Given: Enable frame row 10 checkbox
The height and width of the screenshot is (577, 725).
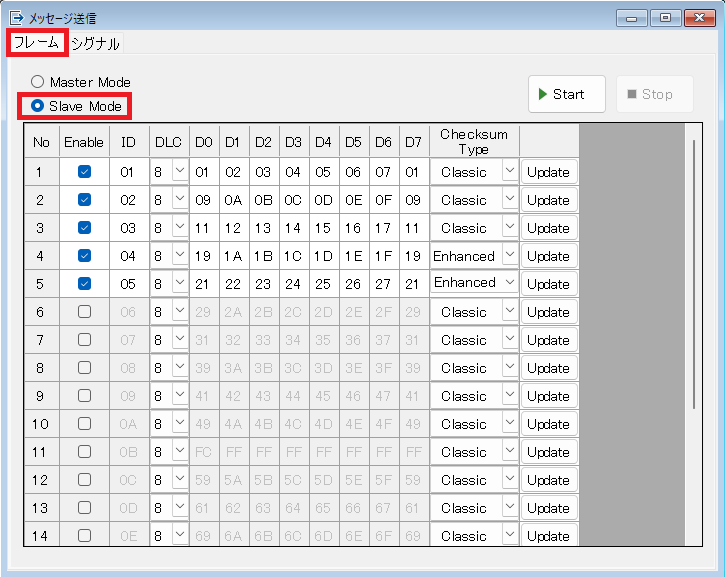Looking at the screenshot, I should click(84, 424).
